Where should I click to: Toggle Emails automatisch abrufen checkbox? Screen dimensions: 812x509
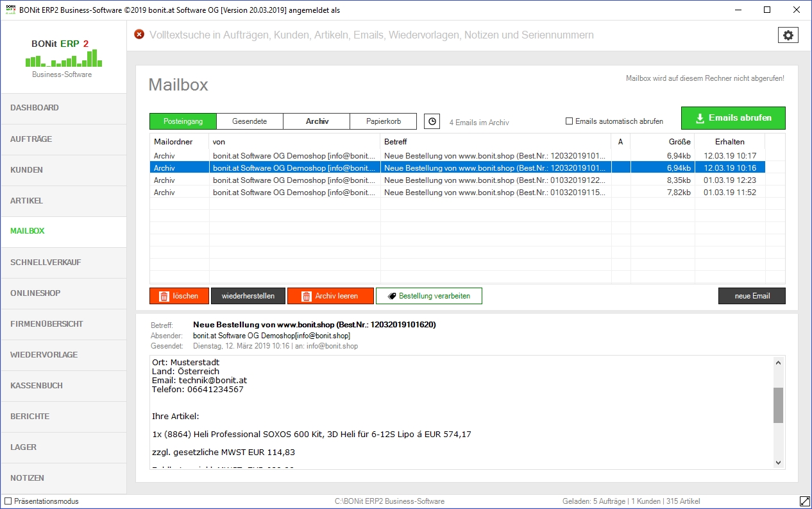tap(569, 121)
